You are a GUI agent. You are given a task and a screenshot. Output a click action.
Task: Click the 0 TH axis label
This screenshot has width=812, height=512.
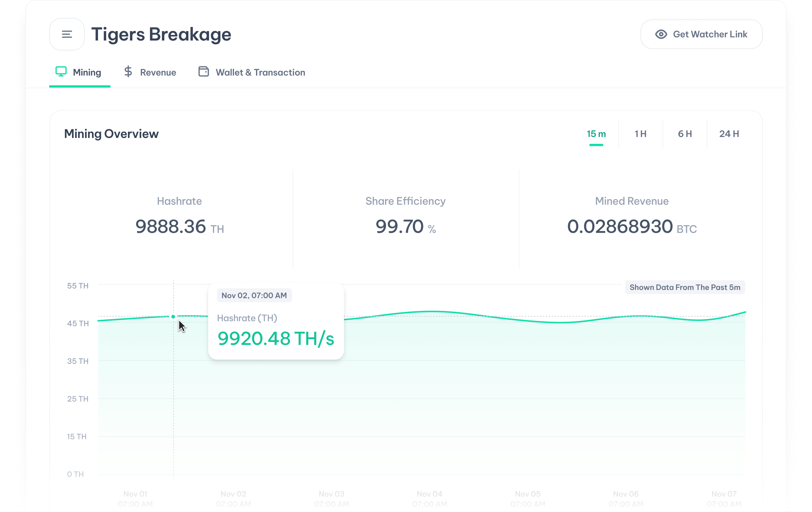tap(75, 474)
